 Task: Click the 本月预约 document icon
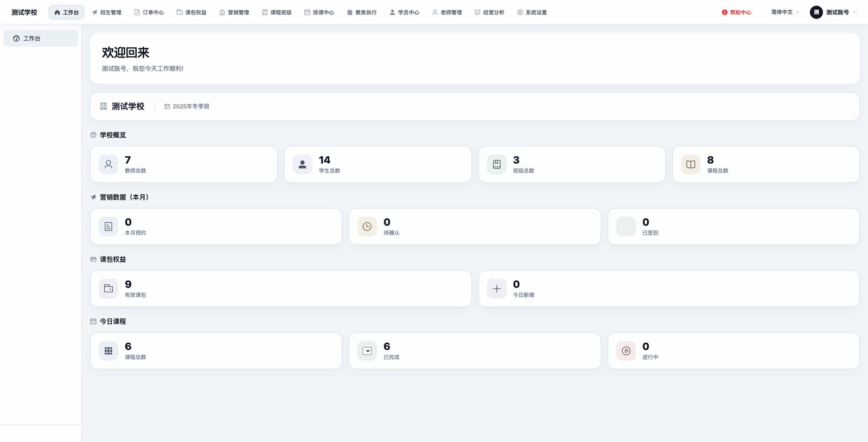pos(108,227)
